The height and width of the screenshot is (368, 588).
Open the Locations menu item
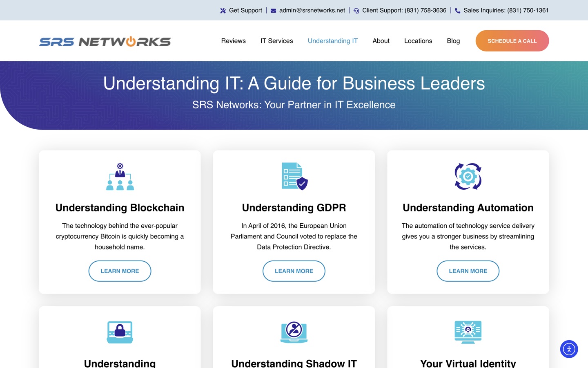click(418, 41)
